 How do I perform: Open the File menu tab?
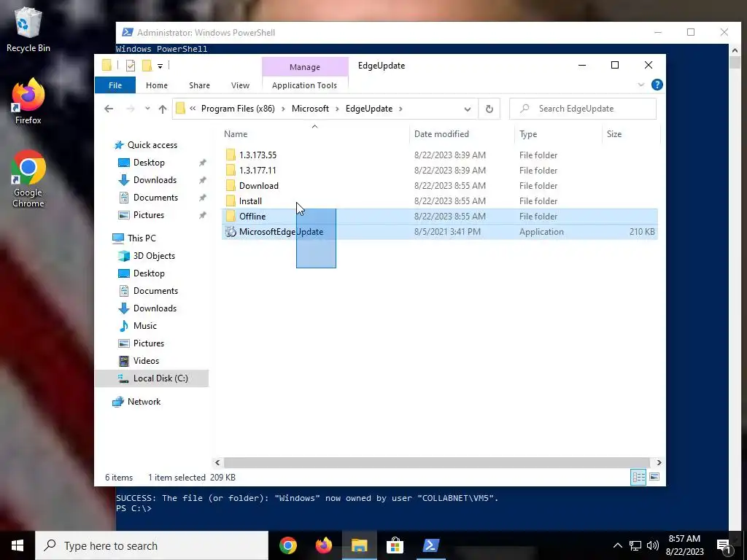[115, 85]
